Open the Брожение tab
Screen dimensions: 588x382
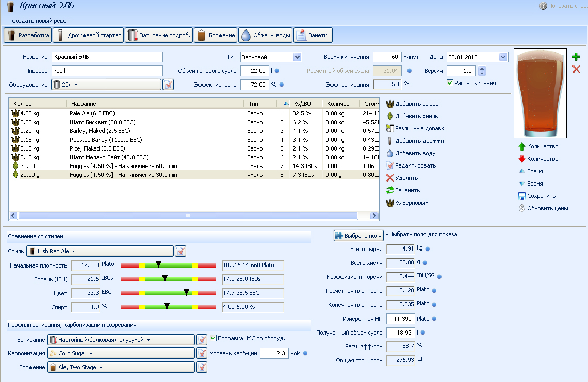[x=216, y=35]
